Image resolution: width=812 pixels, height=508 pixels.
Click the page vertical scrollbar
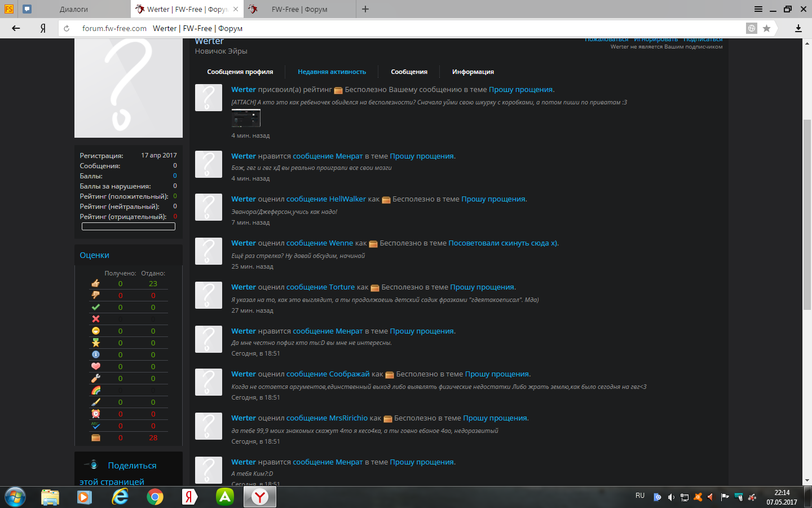tap(807, 214)
